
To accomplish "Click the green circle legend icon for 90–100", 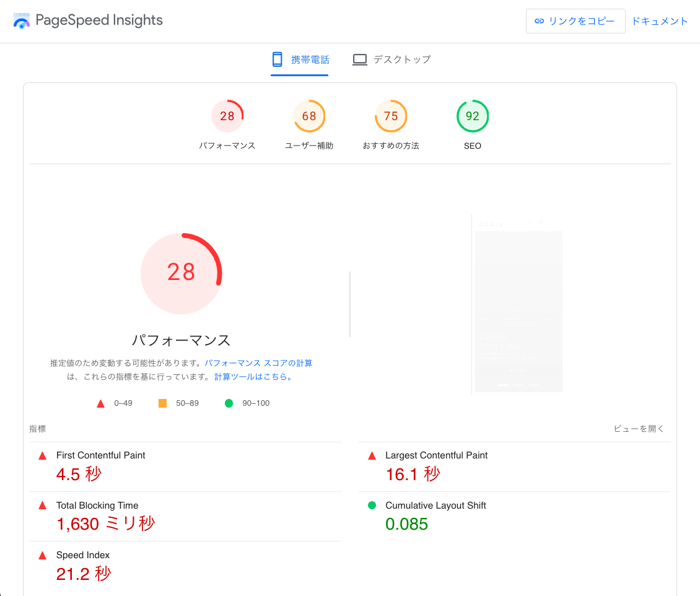I will [x=229, y=403].
